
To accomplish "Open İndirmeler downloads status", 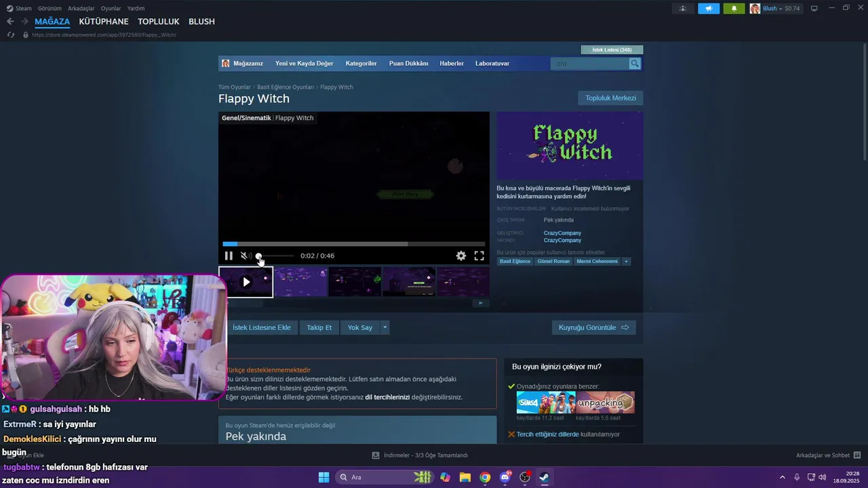I will [x=420, y=455].
